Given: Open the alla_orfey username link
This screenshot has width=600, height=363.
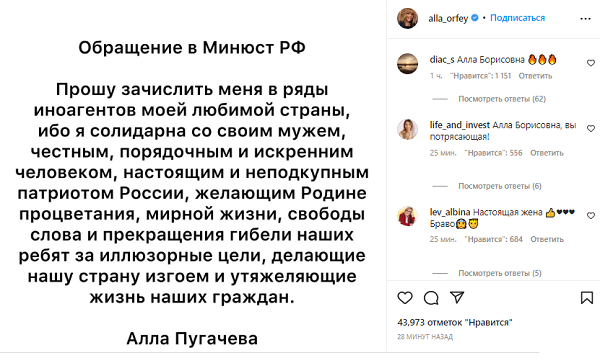Looking at the screenshot, I should tap(448, 18).
